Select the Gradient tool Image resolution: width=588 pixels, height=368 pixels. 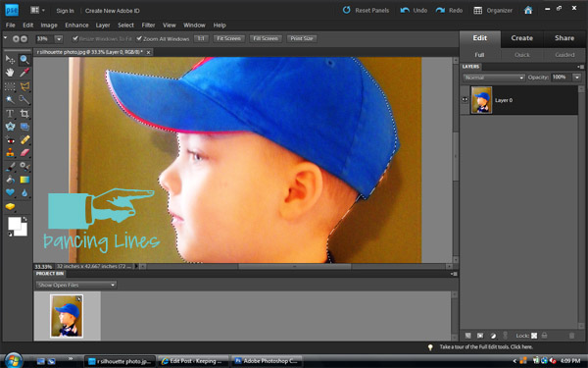tap(24, 180)
